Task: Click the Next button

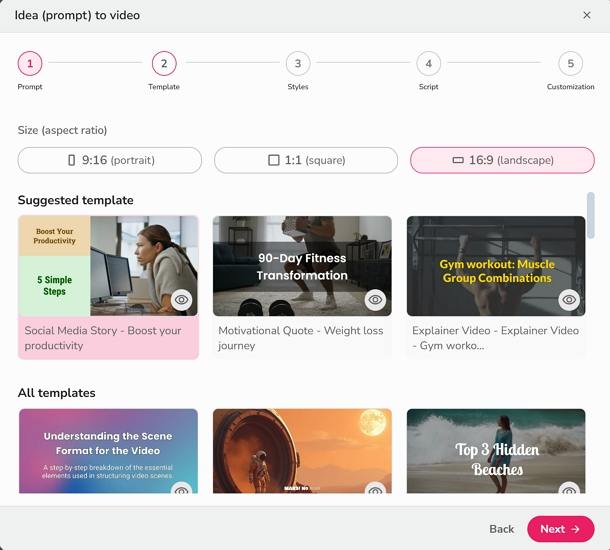Action: coord(561,529)
